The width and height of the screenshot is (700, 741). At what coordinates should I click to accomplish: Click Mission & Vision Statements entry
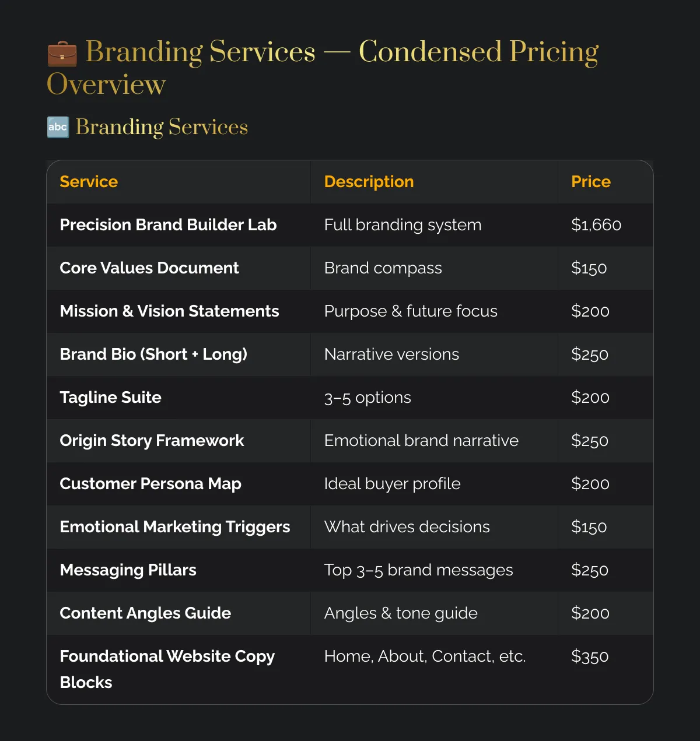click(169, 311)
